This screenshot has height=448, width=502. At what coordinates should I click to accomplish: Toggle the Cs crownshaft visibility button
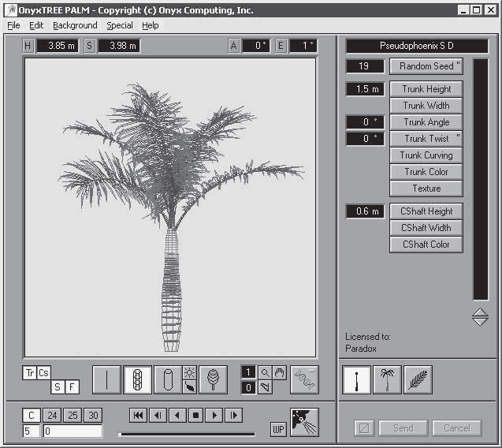pyautogui.click(x=43, y=373)
